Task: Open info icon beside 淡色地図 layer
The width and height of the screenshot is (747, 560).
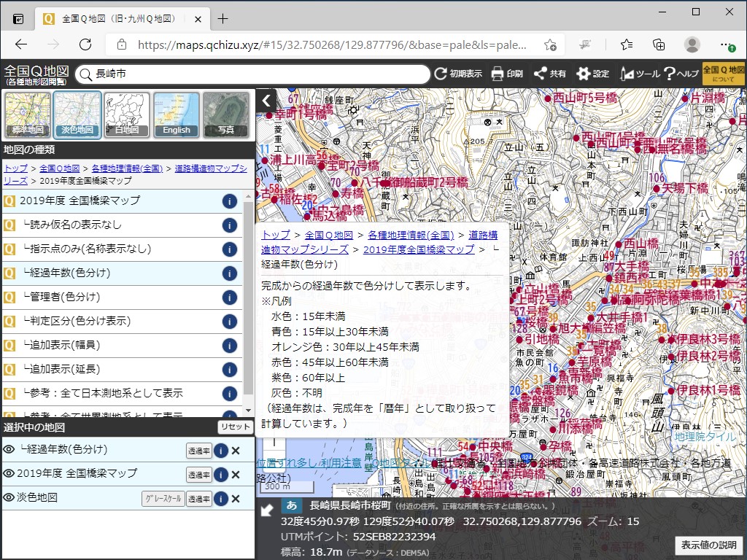Action: coord(221,497)
